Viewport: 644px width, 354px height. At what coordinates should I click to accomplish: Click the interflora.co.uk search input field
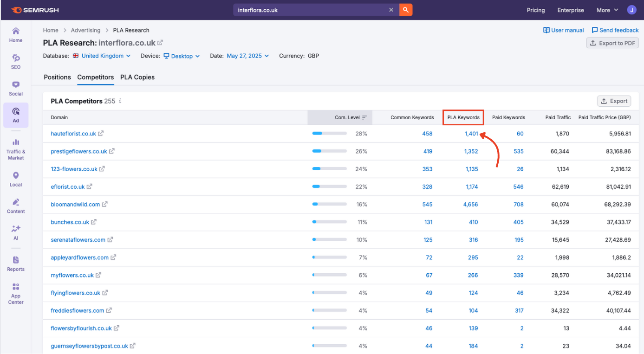[x=311, y=10]
